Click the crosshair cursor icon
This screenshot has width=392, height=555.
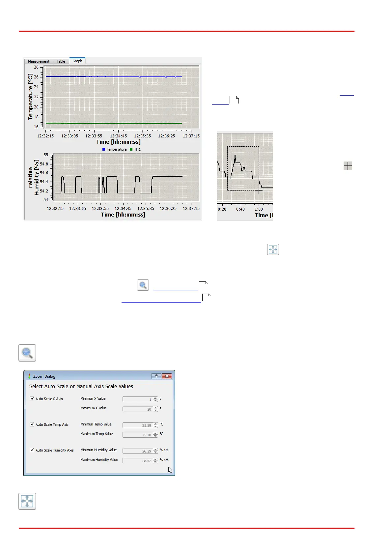point(348,166)
